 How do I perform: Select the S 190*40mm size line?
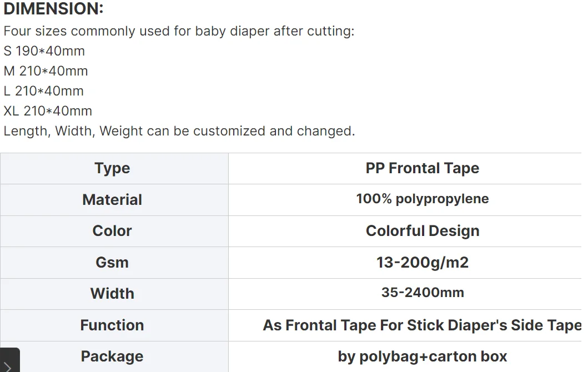coord(44,51)
